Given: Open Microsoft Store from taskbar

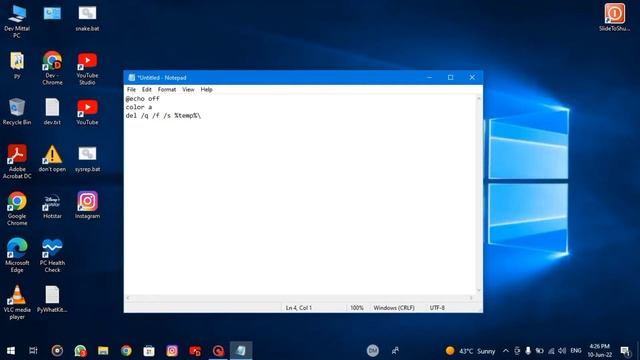Looking at the screenshot, I should click(x=149, y=351).
